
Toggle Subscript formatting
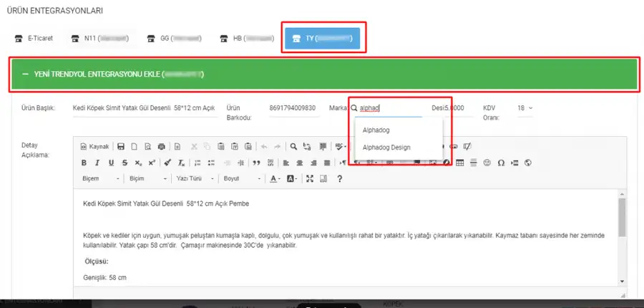138,163
